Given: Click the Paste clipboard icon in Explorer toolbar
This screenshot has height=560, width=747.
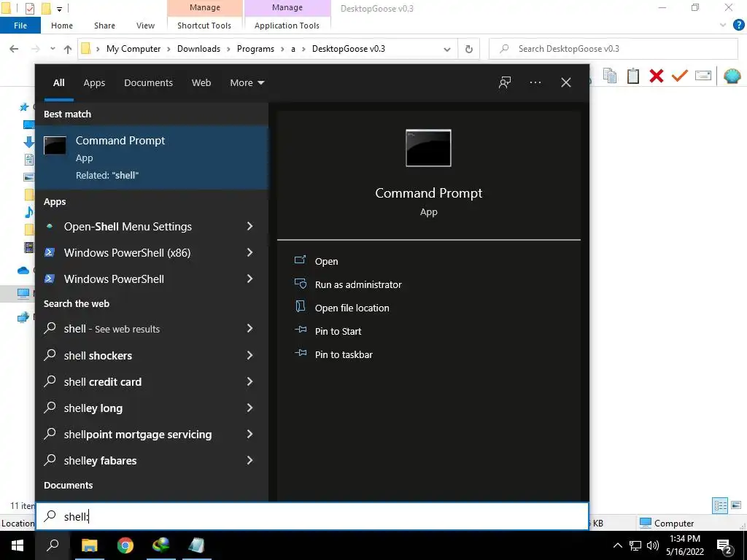Looking at the screenshot, I should [x=632, y=76].
